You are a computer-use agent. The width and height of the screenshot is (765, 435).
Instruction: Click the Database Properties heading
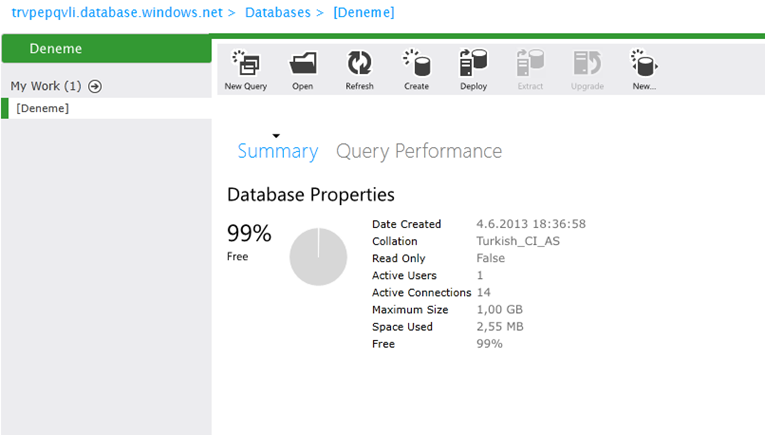pos(311,195)
